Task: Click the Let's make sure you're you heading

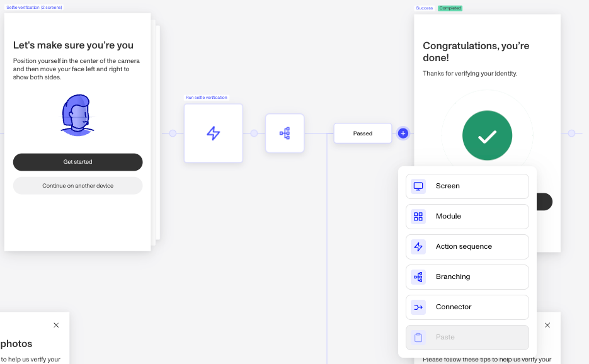Action: tap(73, 45)
